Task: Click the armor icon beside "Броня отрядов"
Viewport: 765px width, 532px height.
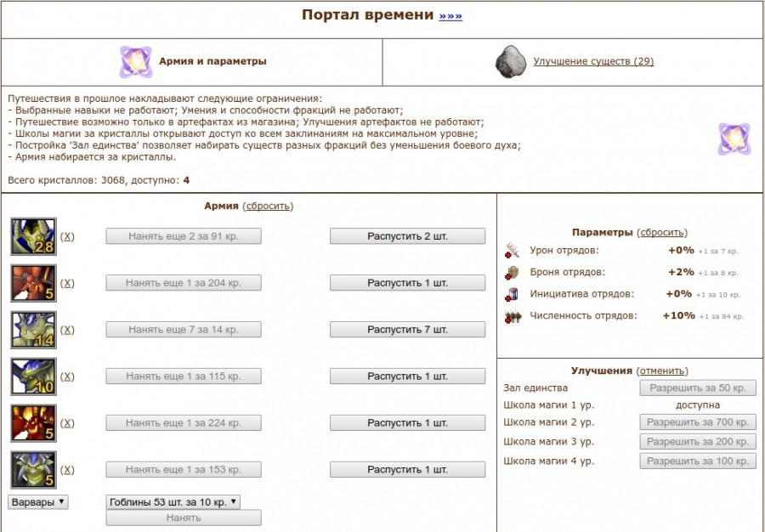Action: coord(513,272)
